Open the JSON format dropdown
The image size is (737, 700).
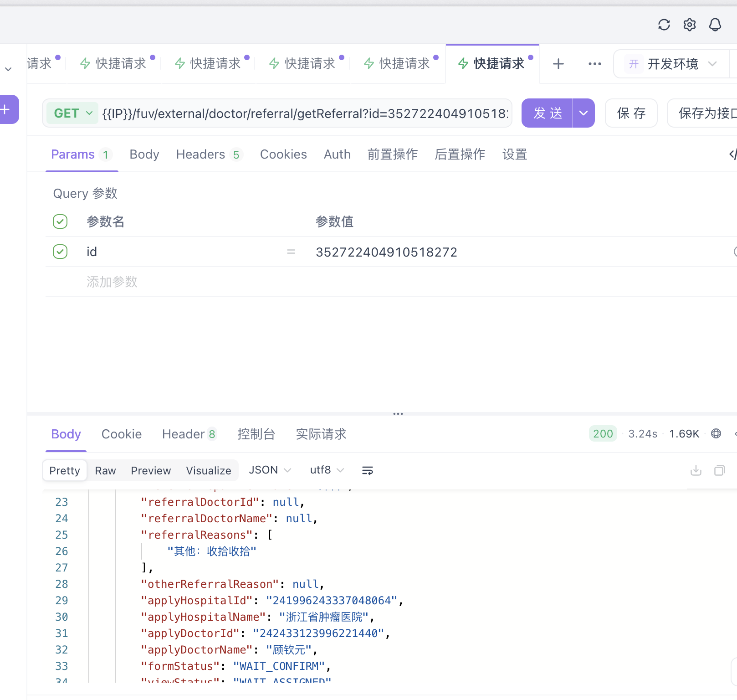pos(270,470)
